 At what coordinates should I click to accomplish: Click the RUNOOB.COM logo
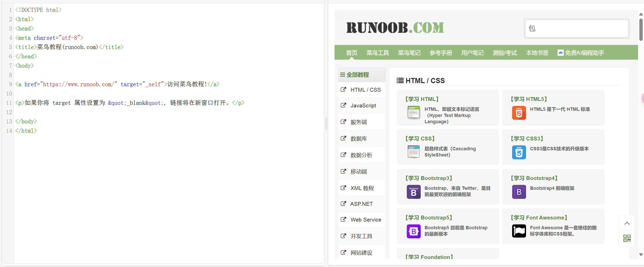pos(395,28)
